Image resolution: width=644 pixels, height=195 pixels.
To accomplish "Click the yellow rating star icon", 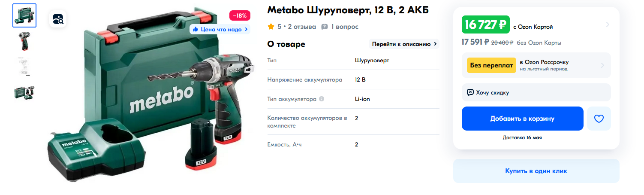I will pyautogui.click(x=271, y=27).
